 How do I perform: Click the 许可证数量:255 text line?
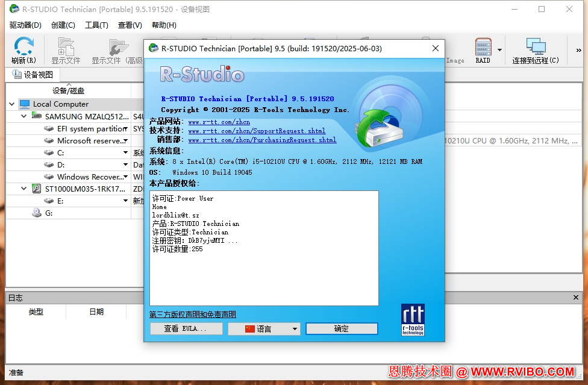pyautogui.click(x=177, y=249)
